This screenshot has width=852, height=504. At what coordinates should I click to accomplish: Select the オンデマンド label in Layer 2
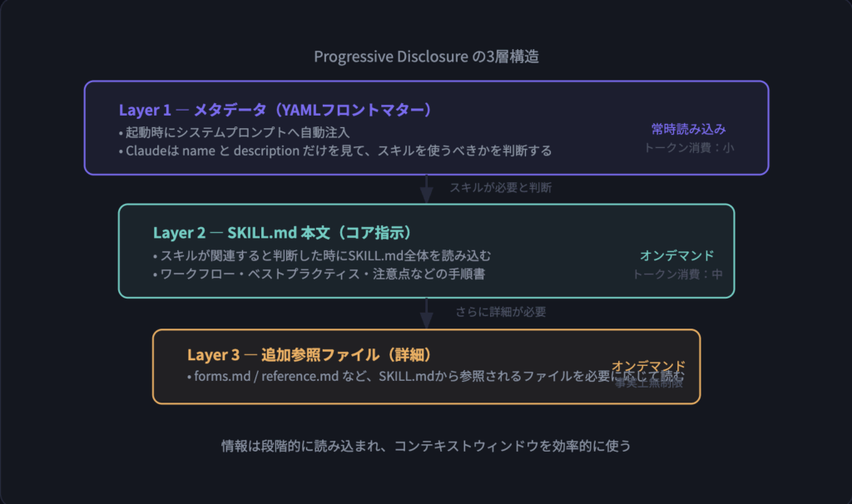coord(676,255)
